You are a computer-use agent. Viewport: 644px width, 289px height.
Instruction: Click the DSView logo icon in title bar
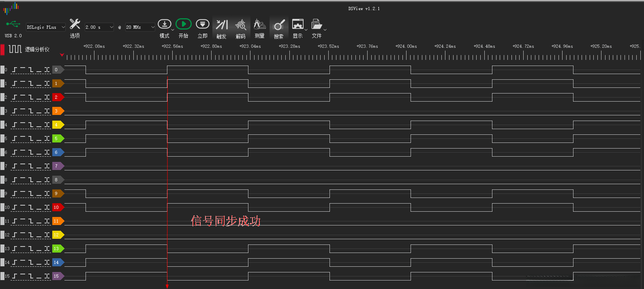point(11,8)
